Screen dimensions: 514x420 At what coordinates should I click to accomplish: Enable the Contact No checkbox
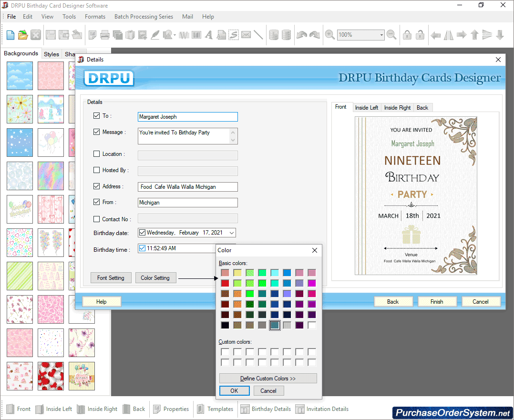(x=96, y=219)
